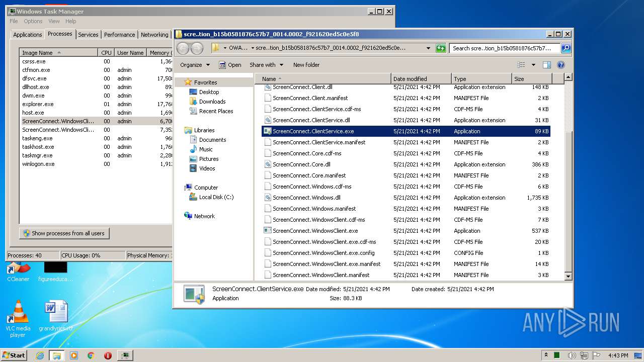The image size is (644, 362).
Task: Sort files by Date modified column
Action: point(421,79)
